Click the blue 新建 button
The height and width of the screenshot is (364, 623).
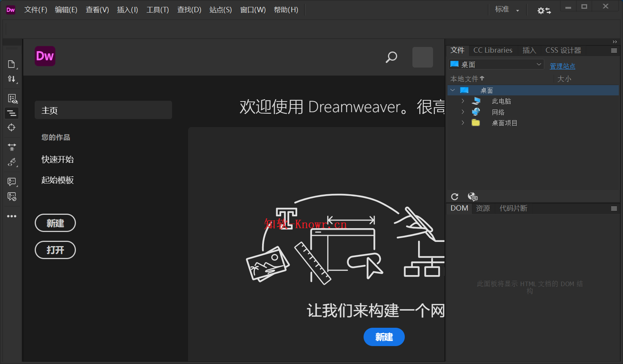(384, 337)
